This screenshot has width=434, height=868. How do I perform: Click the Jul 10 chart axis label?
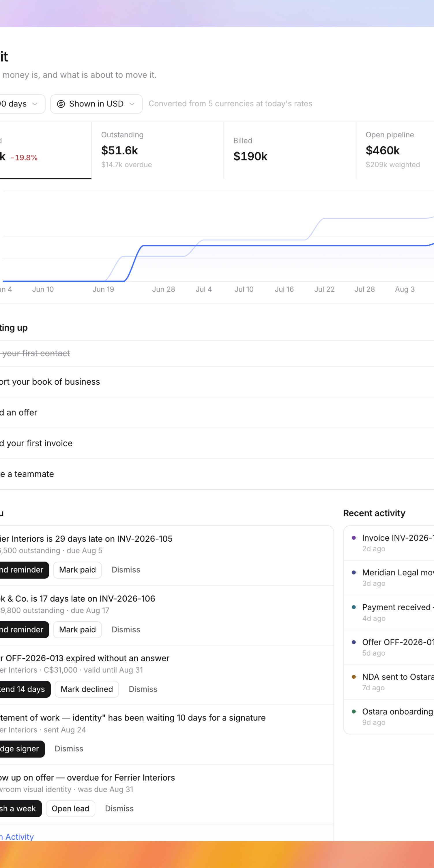click(244, 289)
